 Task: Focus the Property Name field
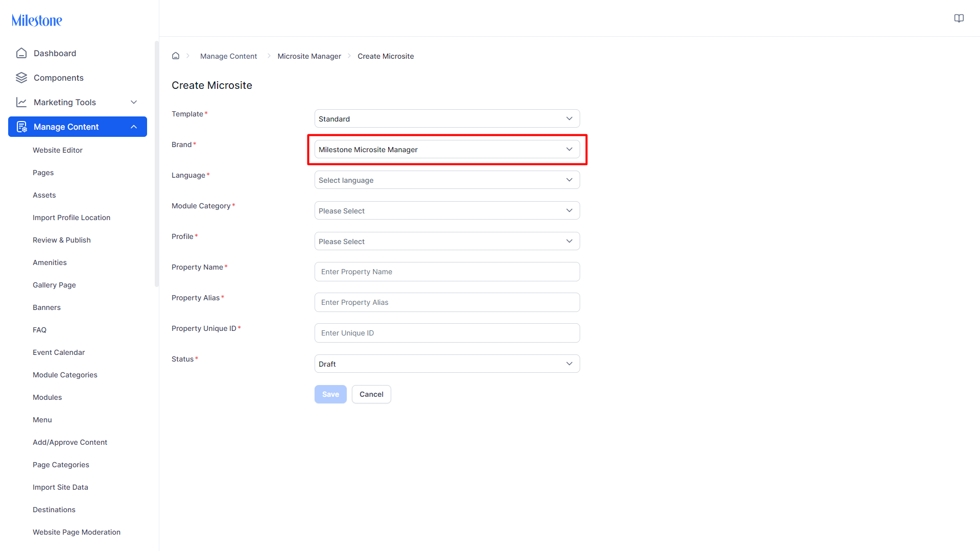click(x=447, y=272)
